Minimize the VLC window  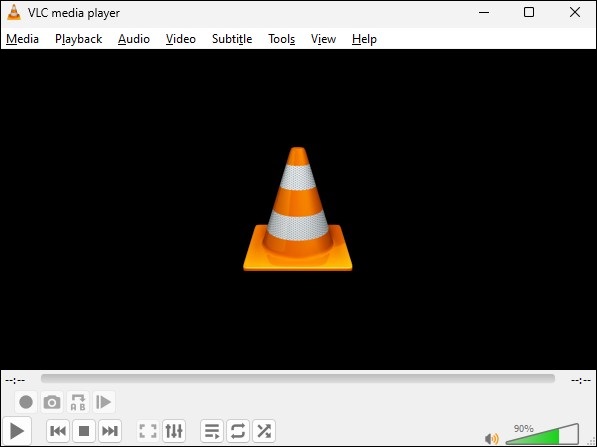click(x=484, y=13)
